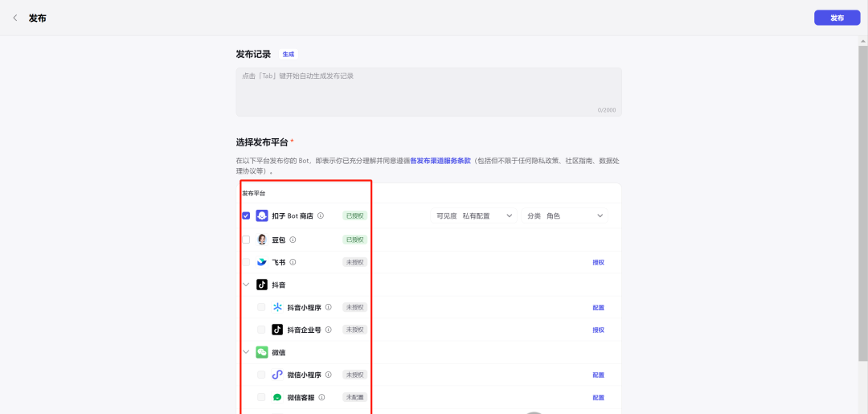The height and width of the screenshot is (414, 868).
Task: Tick the 抖音小程序 checkbox
Action: point(261,307)
